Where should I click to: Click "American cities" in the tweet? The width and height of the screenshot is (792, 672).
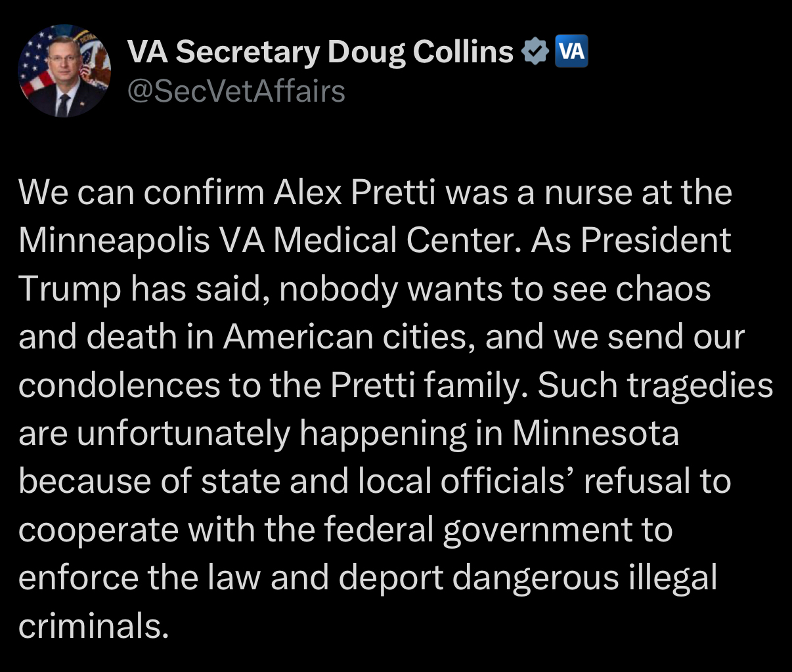(348, 337)
